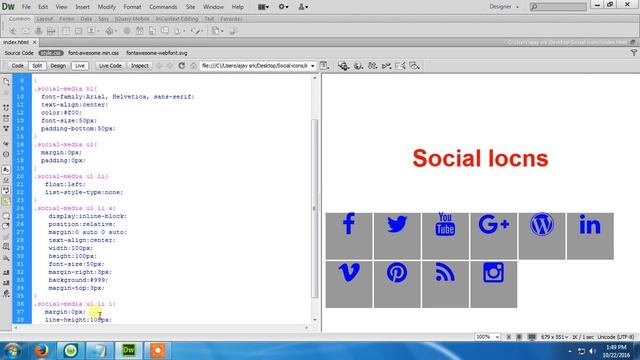Click the RSS feed icon in preview
The image size is (640, 360).
[445, 272]
